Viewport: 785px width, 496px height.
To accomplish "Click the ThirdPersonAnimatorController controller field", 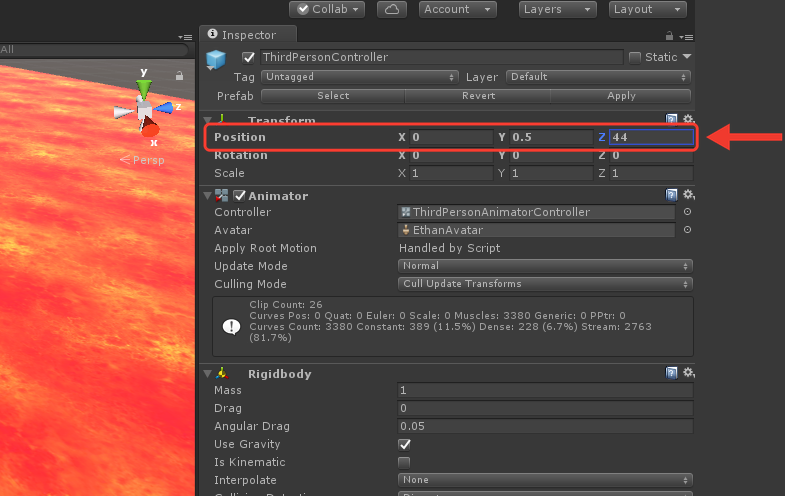I will [536, 212].
